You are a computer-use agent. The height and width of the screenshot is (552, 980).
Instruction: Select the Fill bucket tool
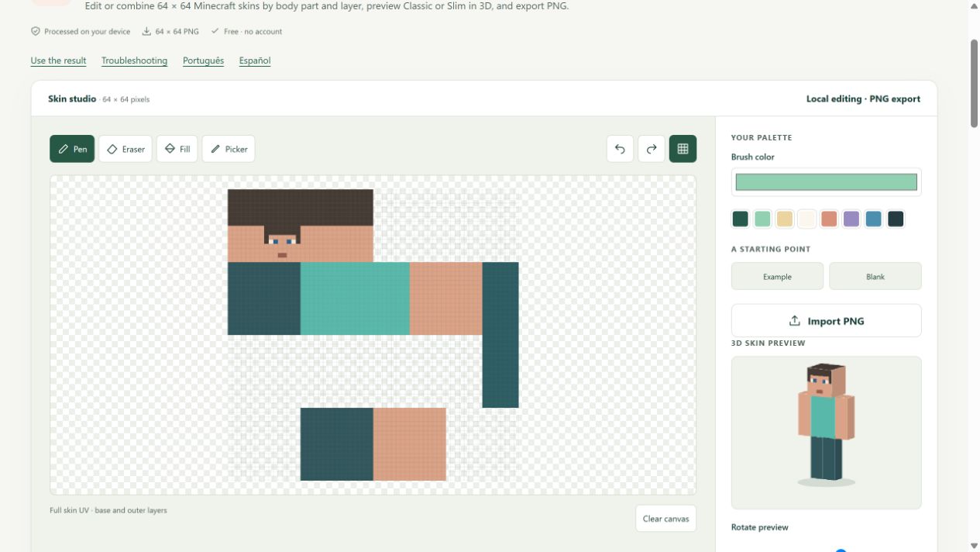[x=177, y=149]
